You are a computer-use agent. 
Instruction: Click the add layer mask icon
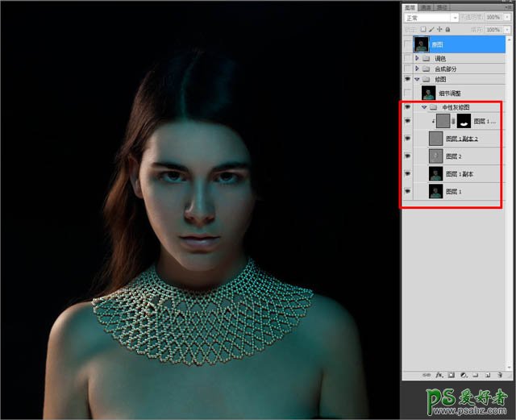point(451,375)
